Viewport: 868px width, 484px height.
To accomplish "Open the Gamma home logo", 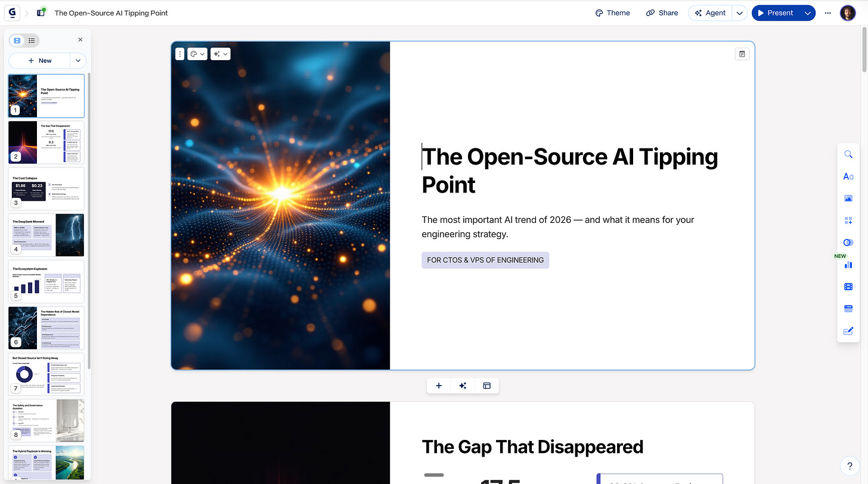I will click(x=11, y=13).
